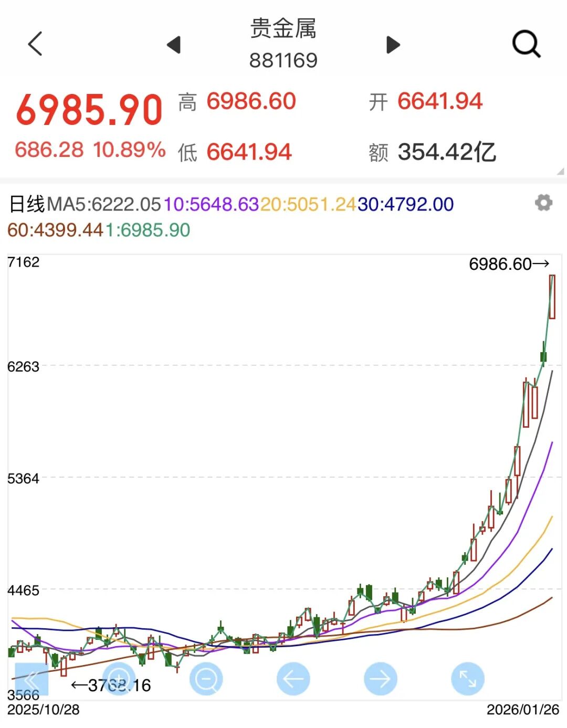Open the 日线 timeframe selector
Viewport: 567px width, 728px height.
25,204
